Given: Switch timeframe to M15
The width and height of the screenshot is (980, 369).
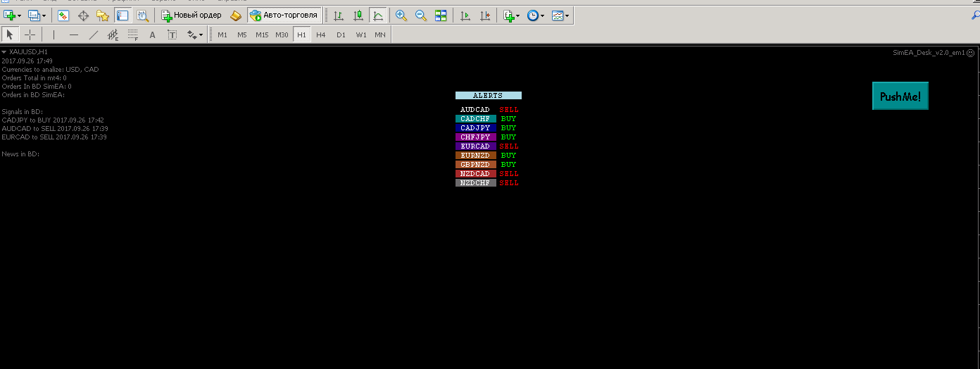Looking at the screenshot, I should click(262, 35).
